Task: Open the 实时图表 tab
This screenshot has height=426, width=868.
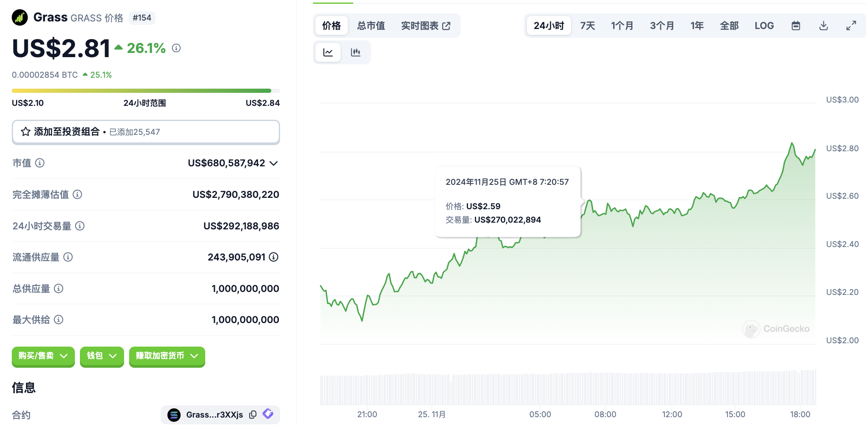Action: (426, 26)
